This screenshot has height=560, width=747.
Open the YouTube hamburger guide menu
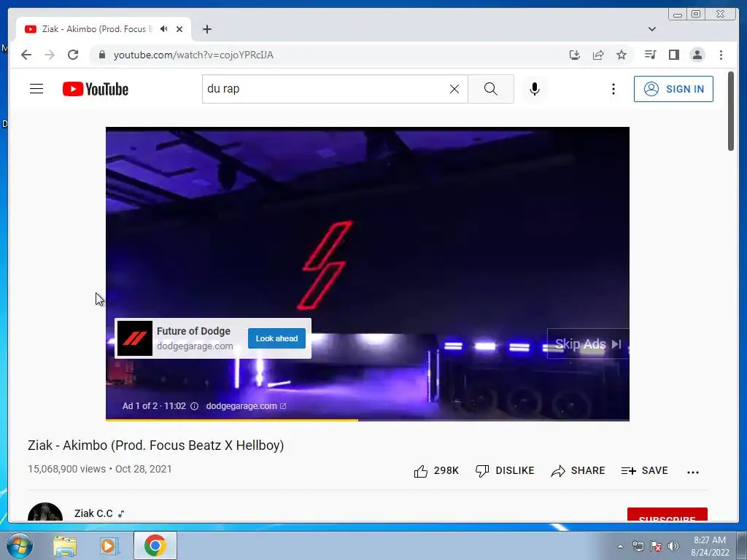(x=36, y=89)
